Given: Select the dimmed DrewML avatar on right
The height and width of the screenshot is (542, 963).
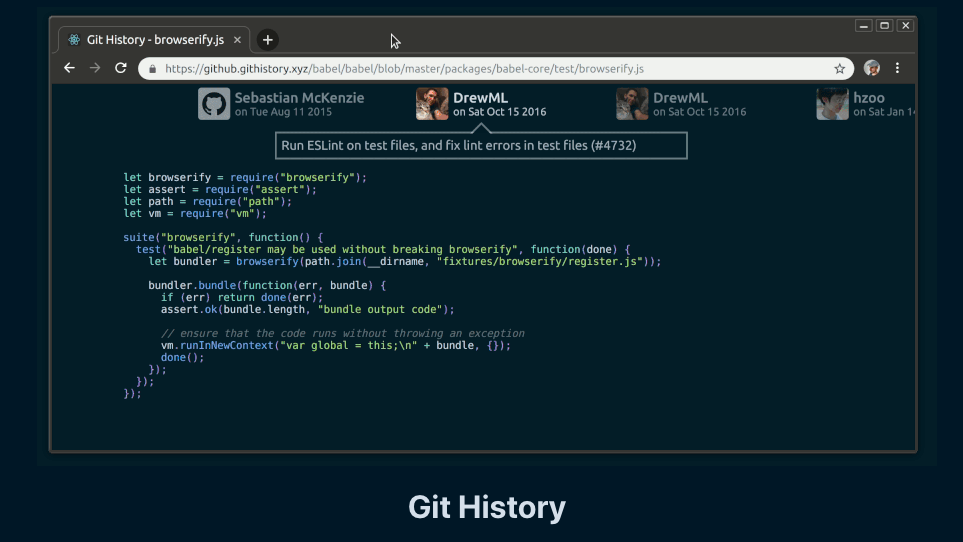Looking at the screenshot, I should click(x=632, y=104).
